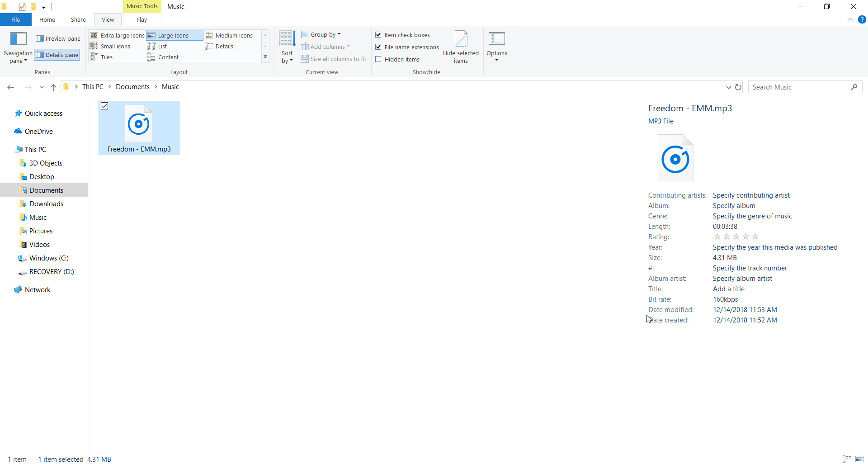The image size is (868, 464).
Task: Select the Freedom - EMM.mp3 file icon
Action: [139, 124]
